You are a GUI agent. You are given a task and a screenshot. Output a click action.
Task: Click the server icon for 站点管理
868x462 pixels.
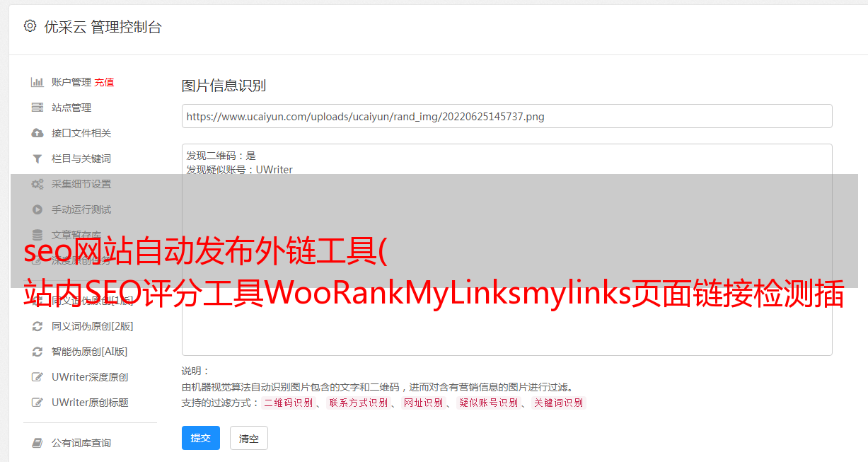[37, 108]
